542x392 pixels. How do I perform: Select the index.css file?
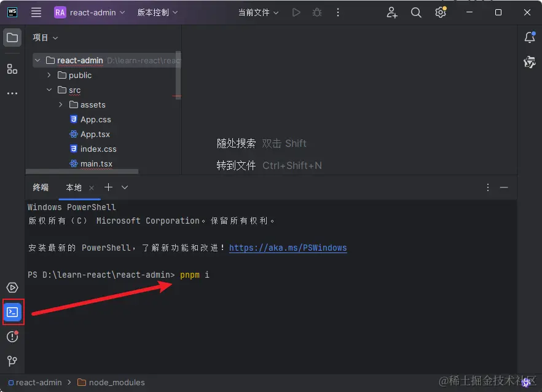click(93, 149)
